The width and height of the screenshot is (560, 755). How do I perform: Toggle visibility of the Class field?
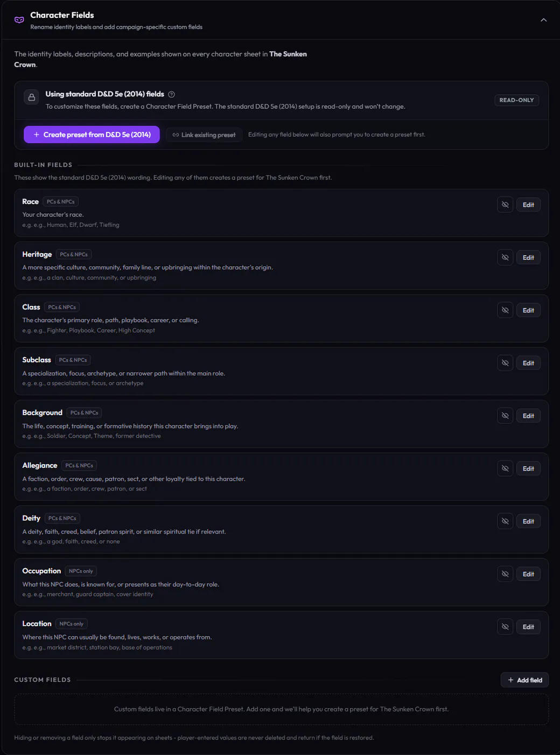(505, 310)
